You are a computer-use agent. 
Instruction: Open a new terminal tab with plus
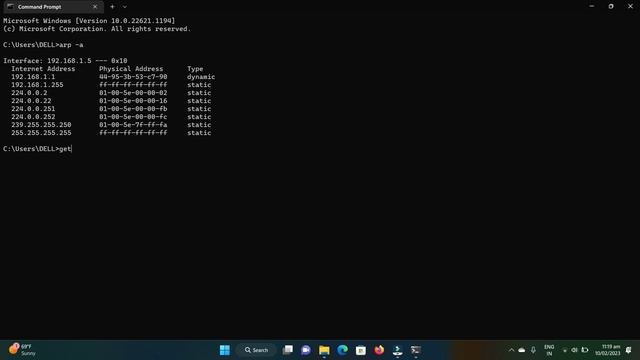[112, 7]
